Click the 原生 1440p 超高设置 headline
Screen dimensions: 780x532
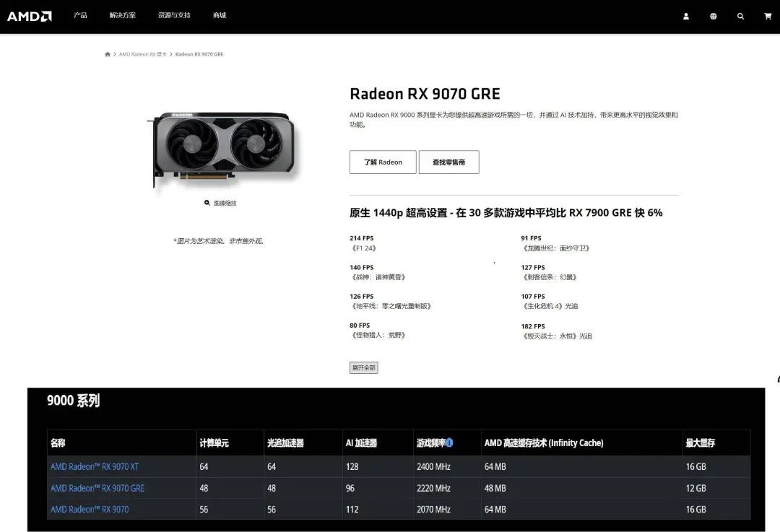point(506,213)
